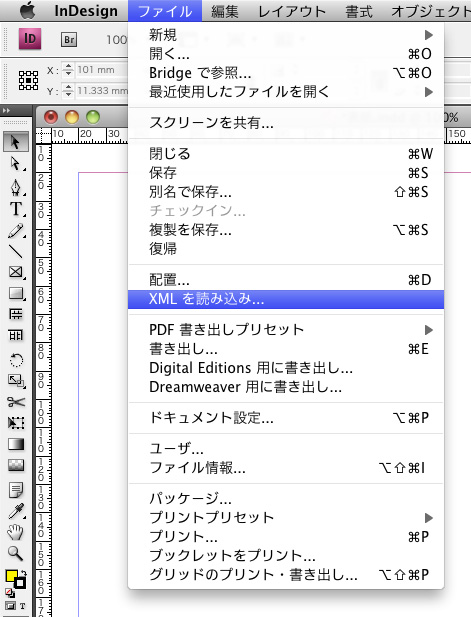
Task: Select the Rectangle Frame tool
Action: pyautogui.click(x=16, y=272)
